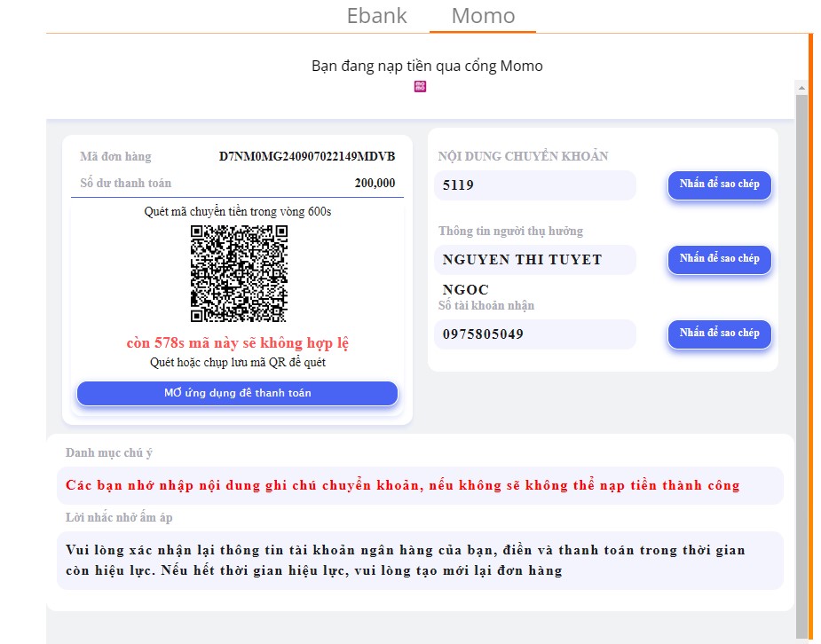
Task: Click the 'NỘI DUNG CHUYỂN KHOẢN' label
Action: (x=523, y=156)
